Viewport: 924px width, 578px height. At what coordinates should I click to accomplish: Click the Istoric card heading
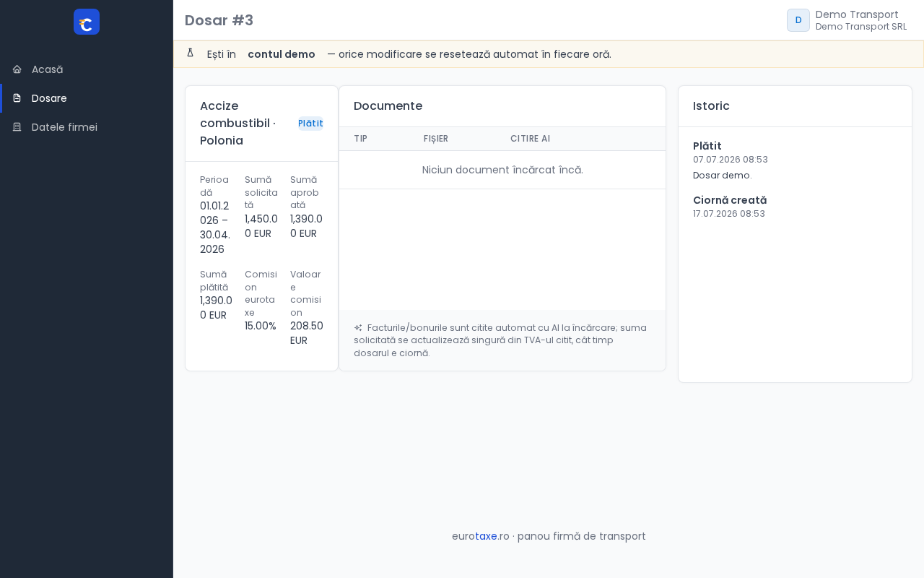(x=711, y=106)
